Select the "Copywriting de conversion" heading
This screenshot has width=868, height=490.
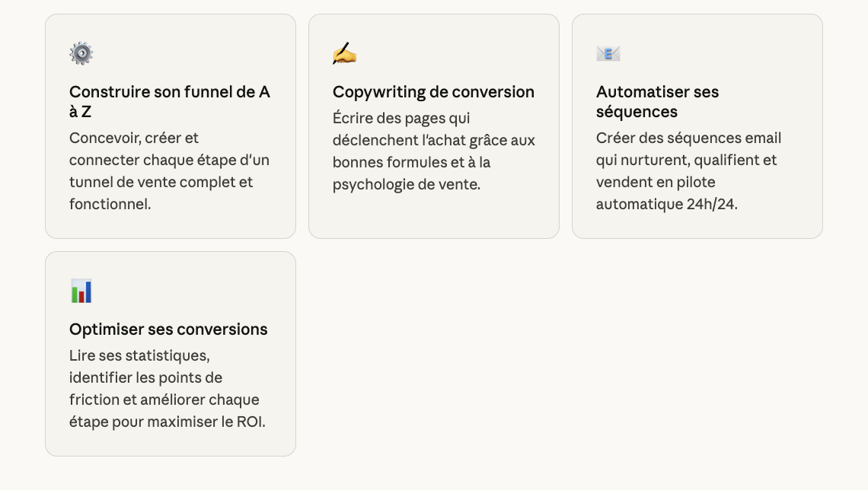[x=433, y=92]
